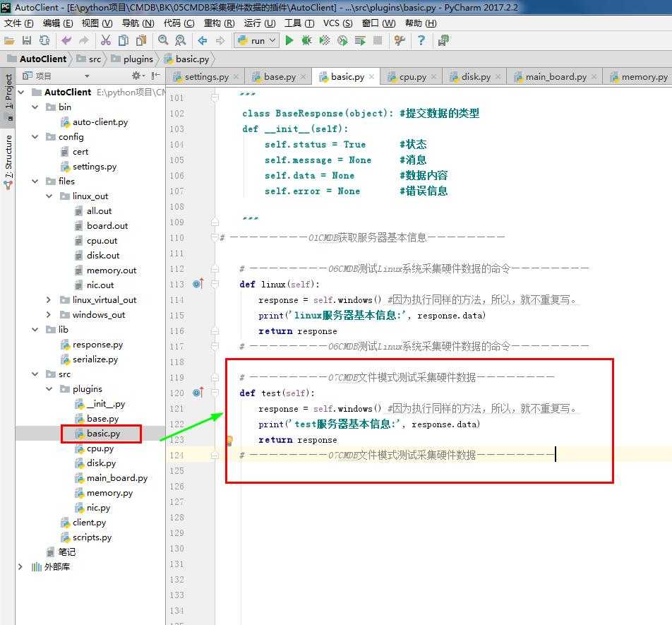Redo via the toolbar arrow
The height and width of the screenshot is (625, 672).
84,41
